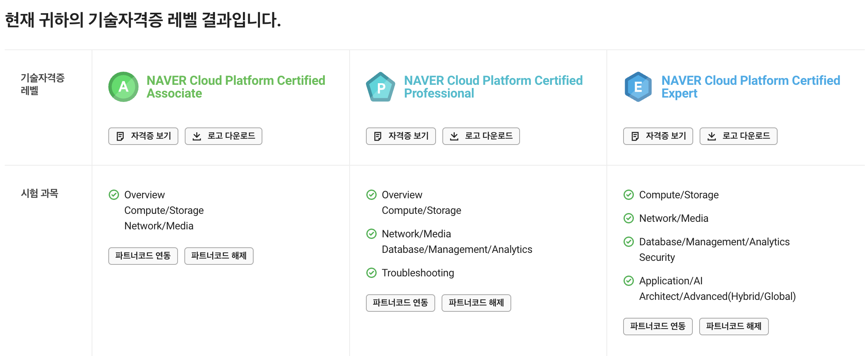868x356 pixels.
Task: Click Network/Media in Associate column
Action: coord(159,226)
